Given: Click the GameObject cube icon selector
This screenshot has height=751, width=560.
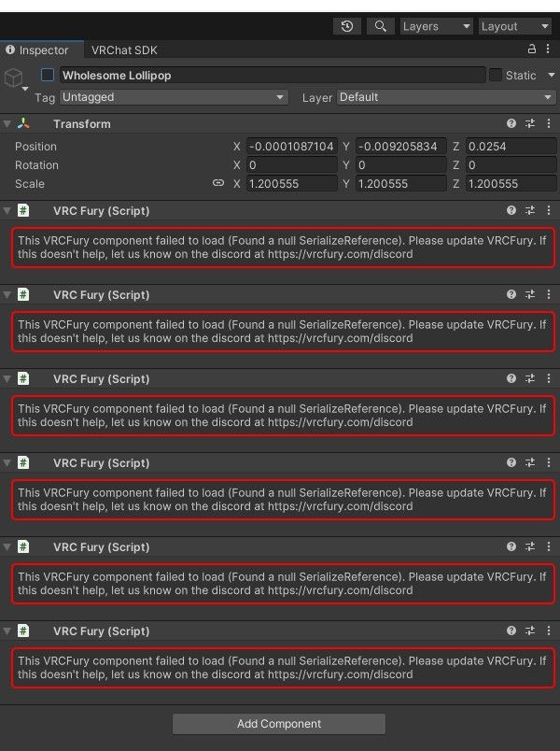Looking at the screenshot, I should click(x=14, y=78).
